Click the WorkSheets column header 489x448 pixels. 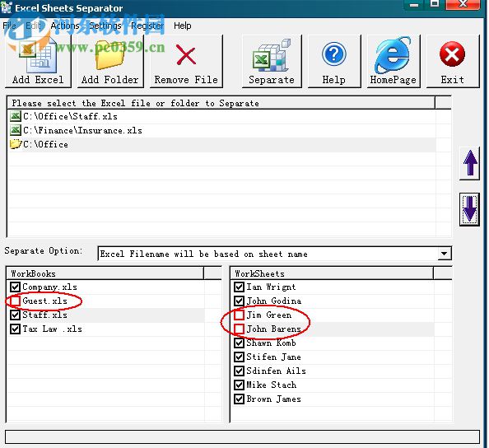(332, 273)
